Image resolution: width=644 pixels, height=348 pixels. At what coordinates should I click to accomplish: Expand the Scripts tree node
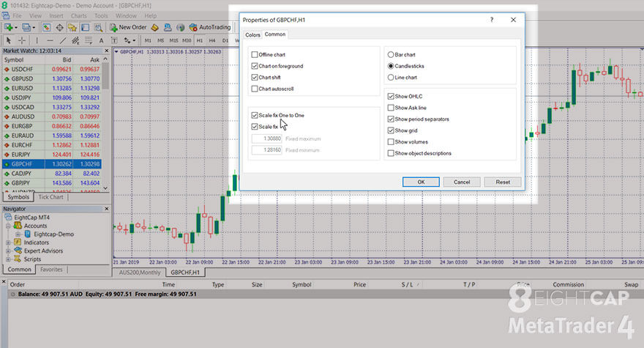point(8,259)
